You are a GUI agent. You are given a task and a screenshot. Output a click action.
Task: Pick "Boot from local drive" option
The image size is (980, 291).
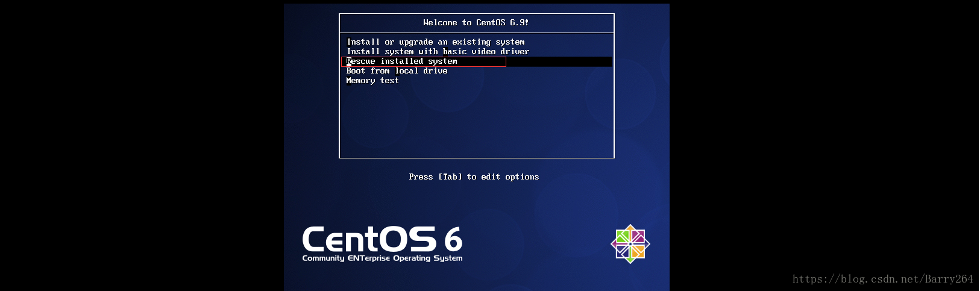pos(397,71)
